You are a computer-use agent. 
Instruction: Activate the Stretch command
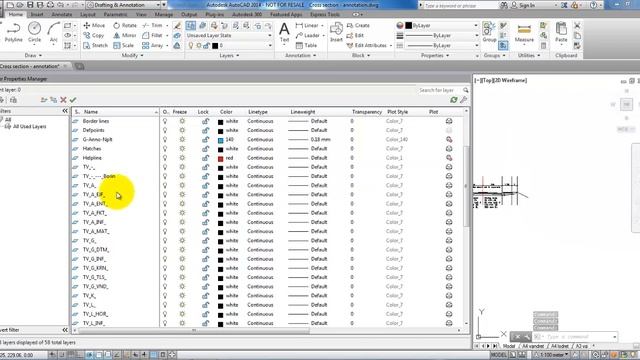coord(96,45)
